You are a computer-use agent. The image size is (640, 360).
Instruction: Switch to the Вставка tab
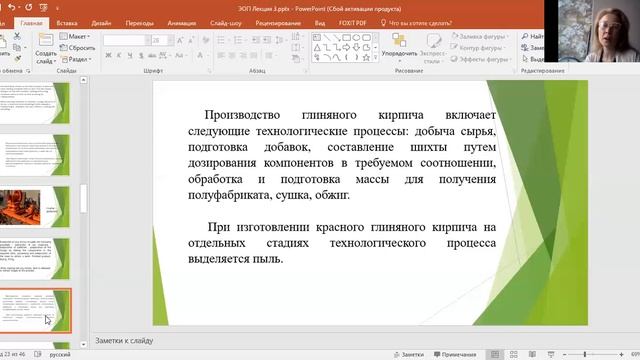(x=67, y=23)
